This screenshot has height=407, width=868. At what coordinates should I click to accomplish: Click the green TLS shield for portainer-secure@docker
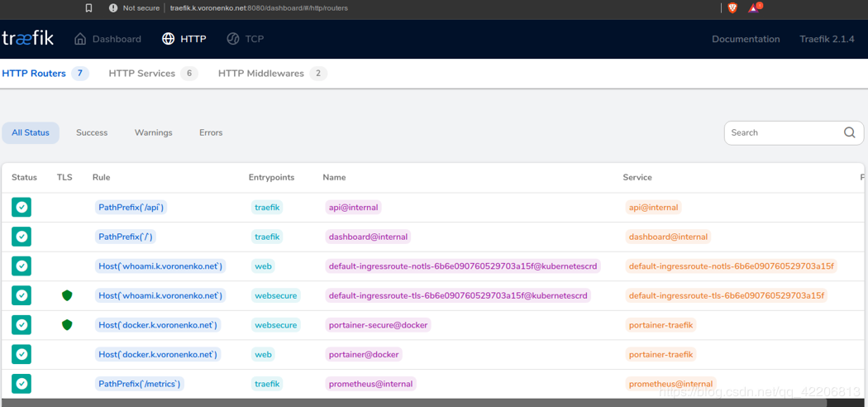pos(67,325)
